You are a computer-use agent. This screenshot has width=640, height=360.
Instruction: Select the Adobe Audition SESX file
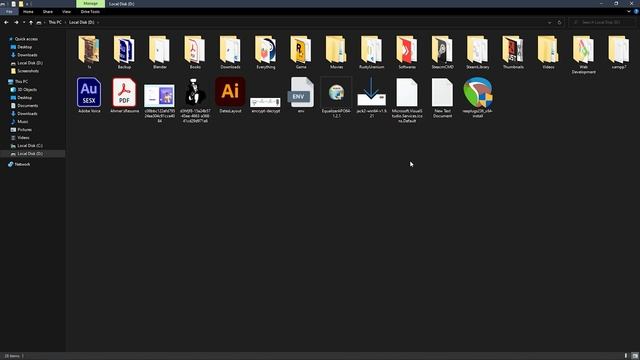click(89, 95)
